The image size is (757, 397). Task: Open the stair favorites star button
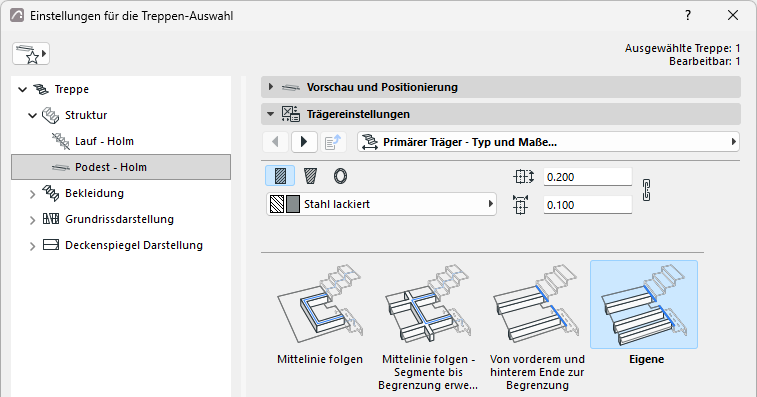(31, 54)
